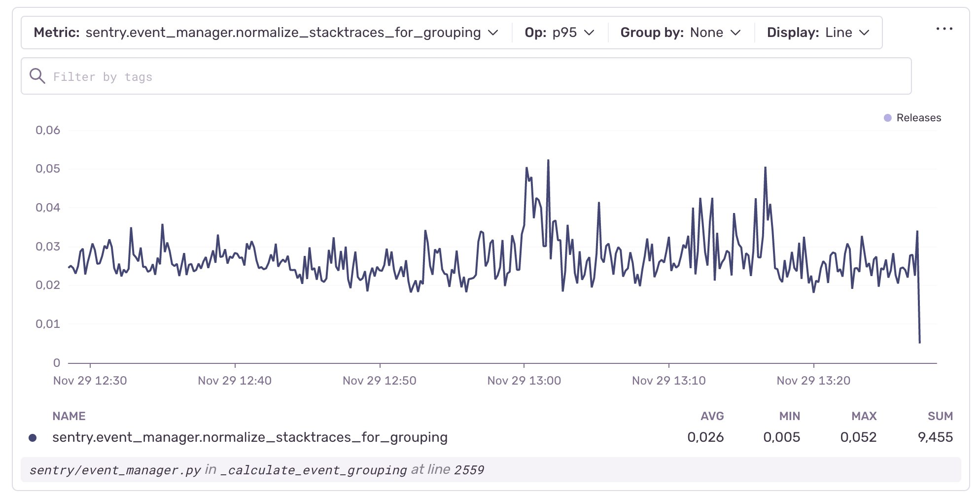Open the Metric selector dropdown
980x497 pixels.
click(266, 33)
